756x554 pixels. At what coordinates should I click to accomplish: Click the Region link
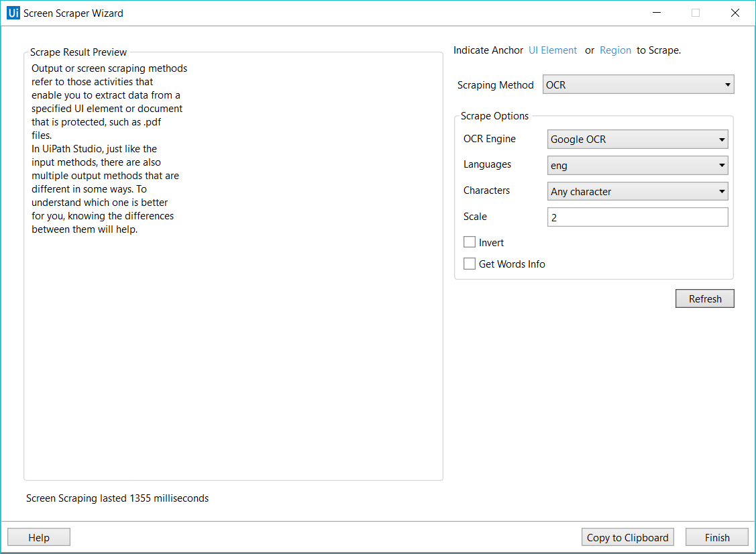tap(615, 50)
